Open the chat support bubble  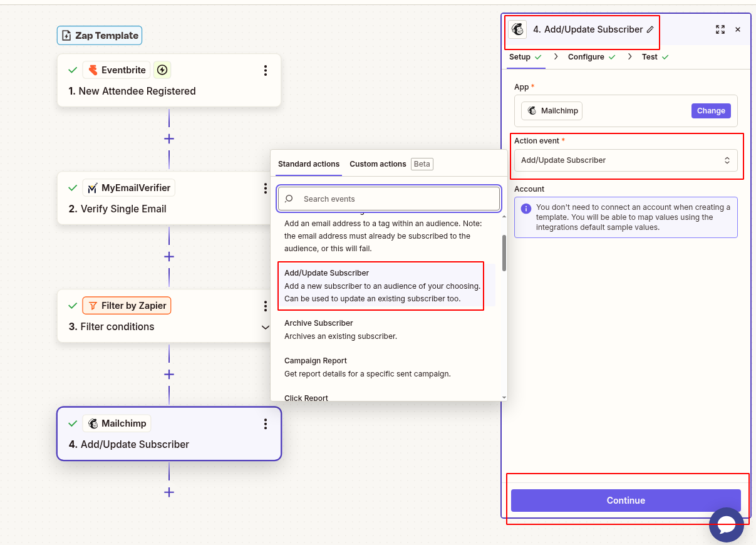pyautogui.click(x=727, y=525)
